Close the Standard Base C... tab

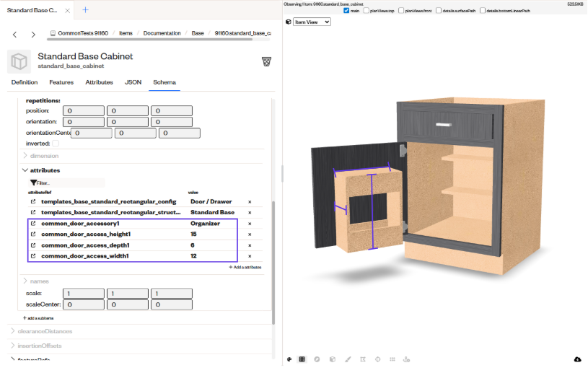click(68, 11)
